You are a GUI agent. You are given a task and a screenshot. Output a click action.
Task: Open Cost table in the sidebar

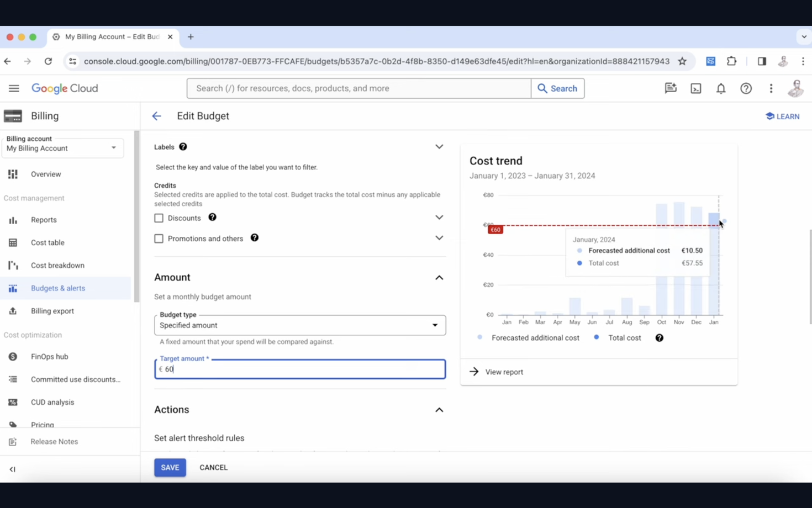click(48, 243)
